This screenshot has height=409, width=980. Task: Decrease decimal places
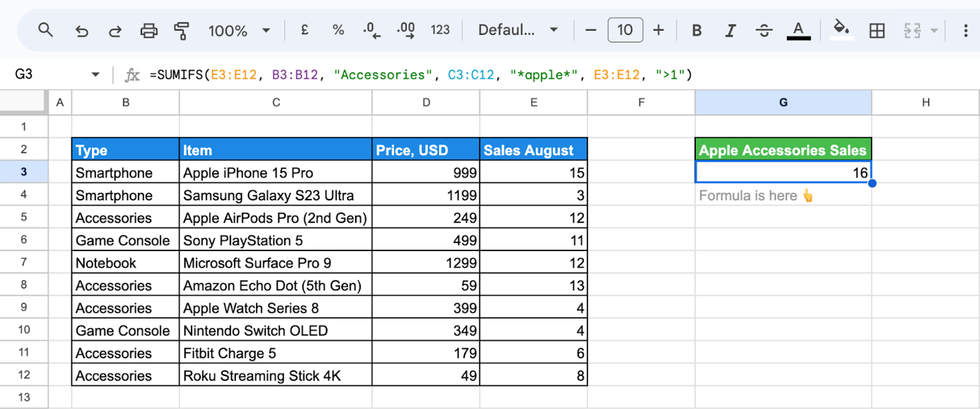[371, 30]
